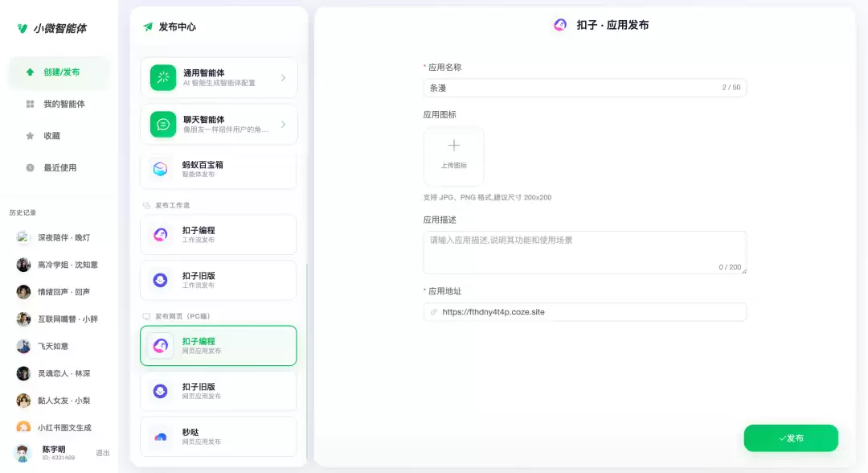Image resolution: width=868 pixels, height=473 pixels.
Task: Click the 收藏 star icon in sidebar
Action: tap(30, 136)
